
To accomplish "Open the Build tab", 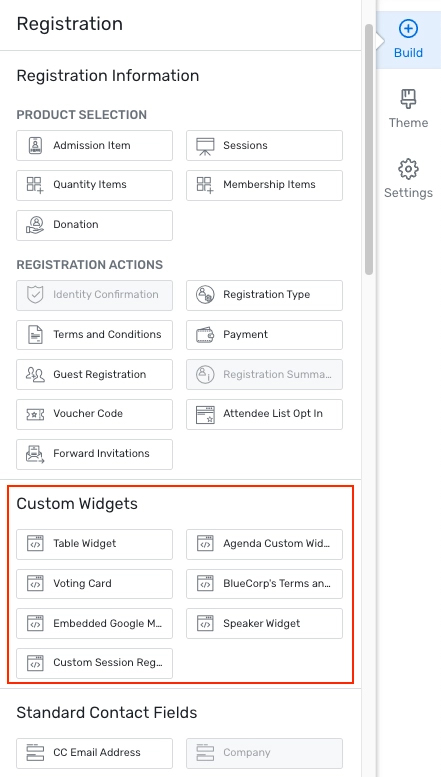I will (x=408, y=40).
